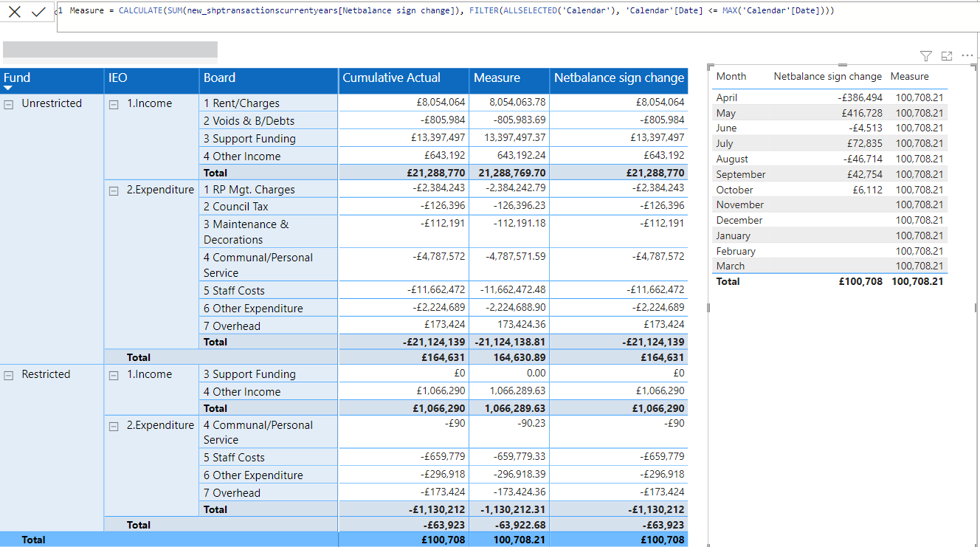This screenshot has height=547, width=980.
Task: Open focus mode for the month table
Action: [947, 55]
